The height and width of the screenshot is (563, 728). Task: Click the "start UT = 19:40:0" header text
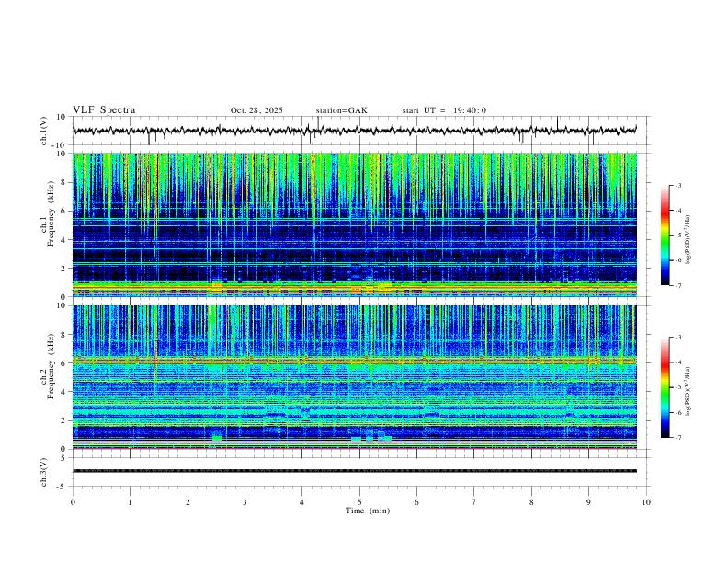tap(444, 110)
